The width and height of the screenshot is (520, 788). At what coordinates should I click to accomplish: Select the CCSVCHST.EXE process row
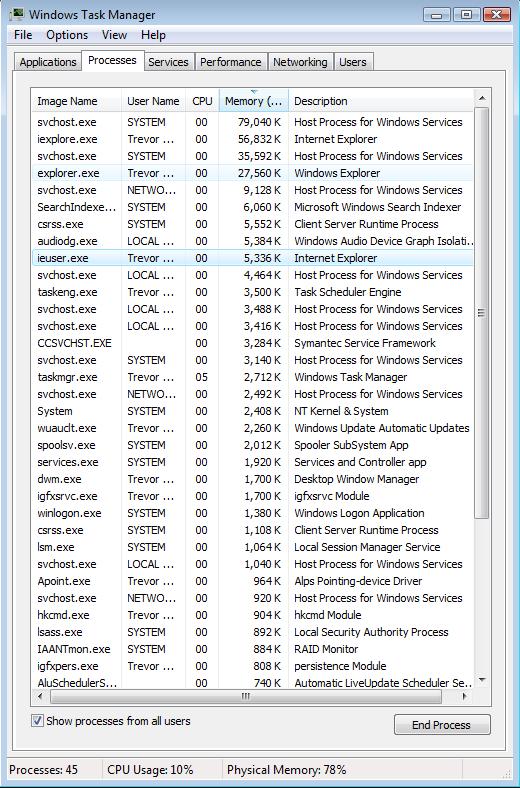point(252,343)
